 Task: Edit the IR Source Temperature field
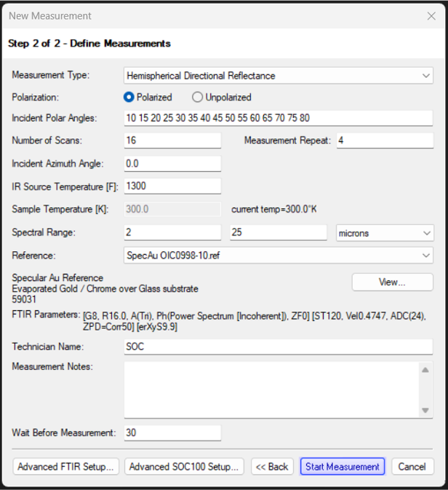pos(172,186)
